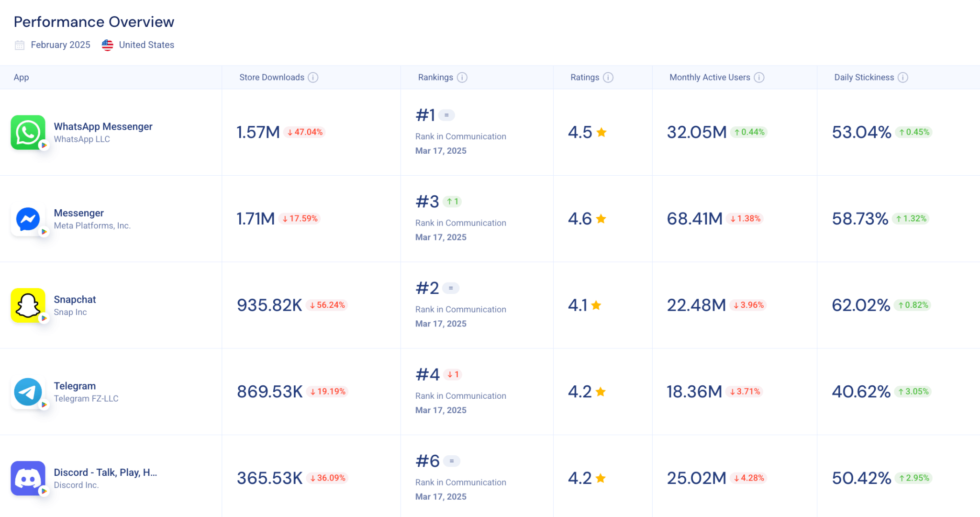Click the 365.53K downloads value

coord(270,478)
